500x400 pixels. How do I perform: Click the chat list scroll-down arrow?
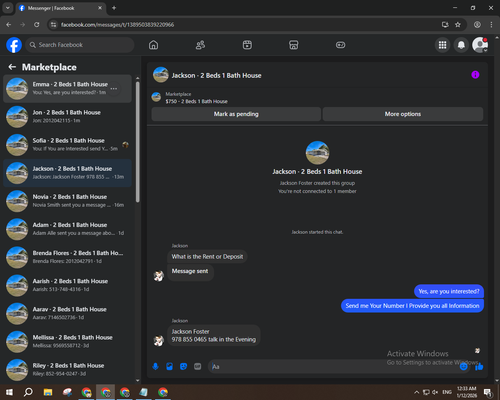point(138,380)
